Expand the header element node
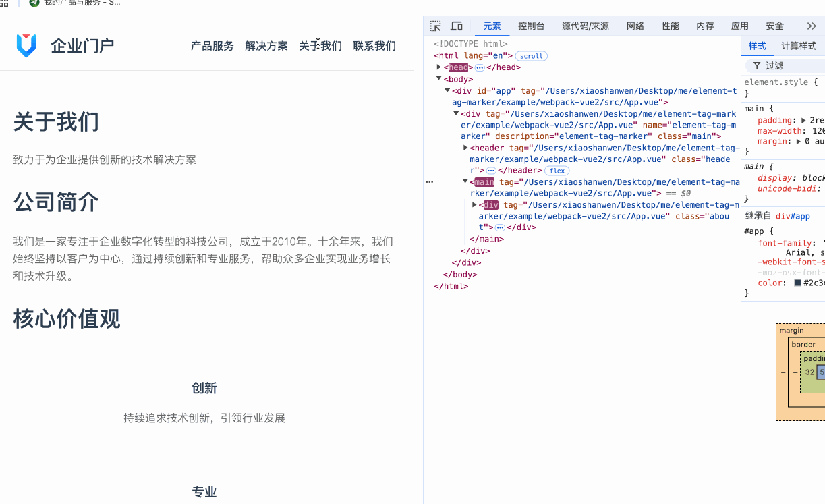Viewport: 825px width, 504px height. click(x=465, y=148)
